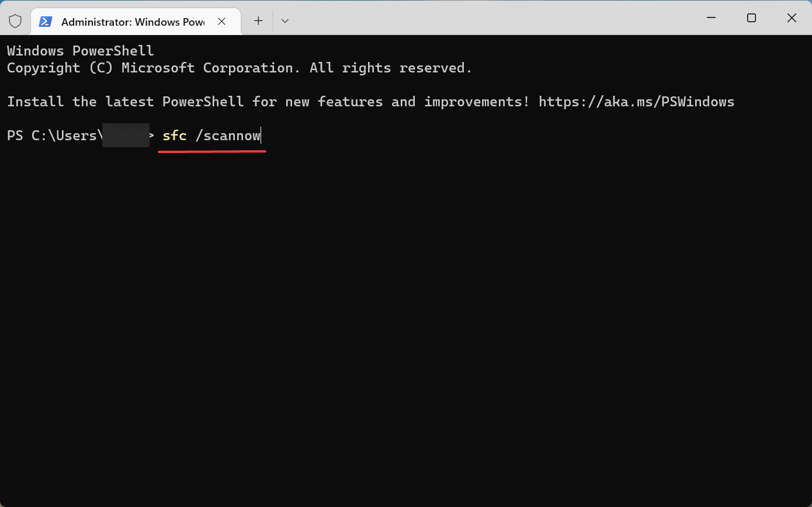
Task: Close the Terminal window
Action: (792, 18)
